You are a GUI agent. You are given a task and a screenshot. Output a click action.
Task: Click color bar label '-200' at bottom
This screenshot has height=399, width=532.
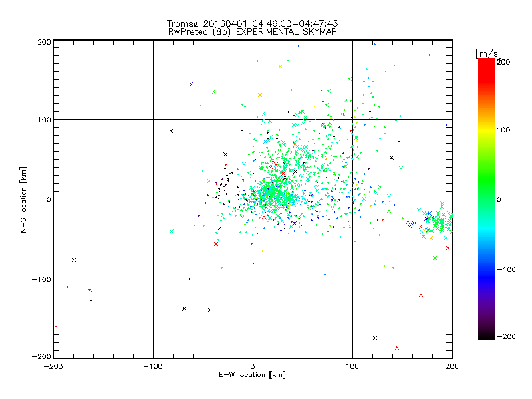click(506, 336)
